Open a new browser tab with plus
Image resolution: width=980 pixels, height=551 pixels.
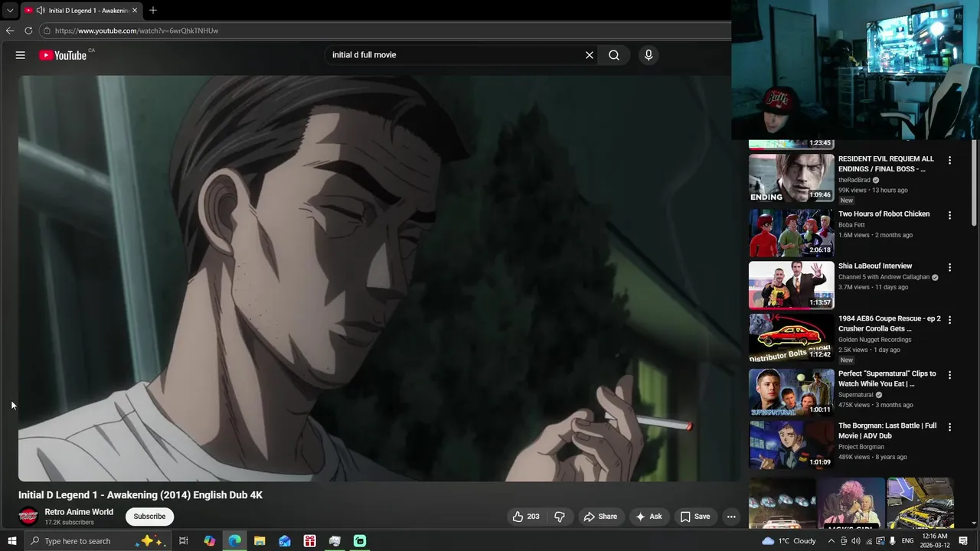(153, 11)
